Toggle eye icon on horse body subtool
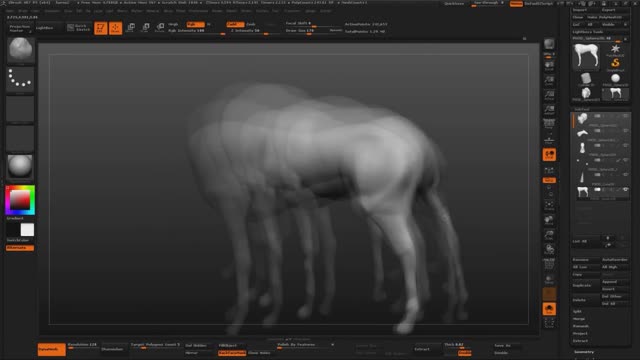 (x=625, y=190)
